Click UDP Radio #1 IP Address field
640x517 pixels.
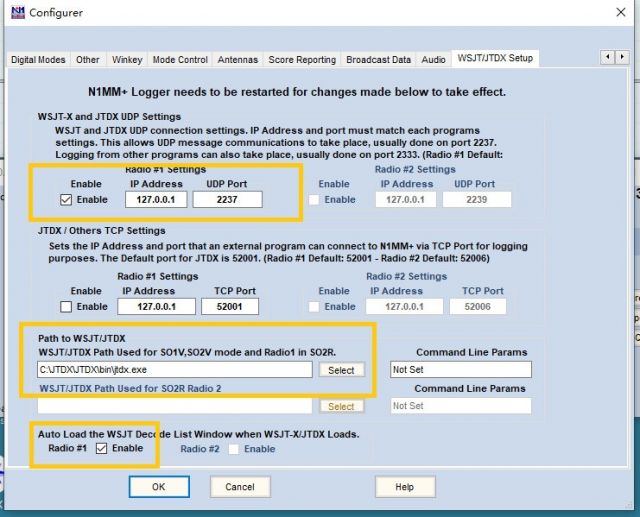coord(156,200)
